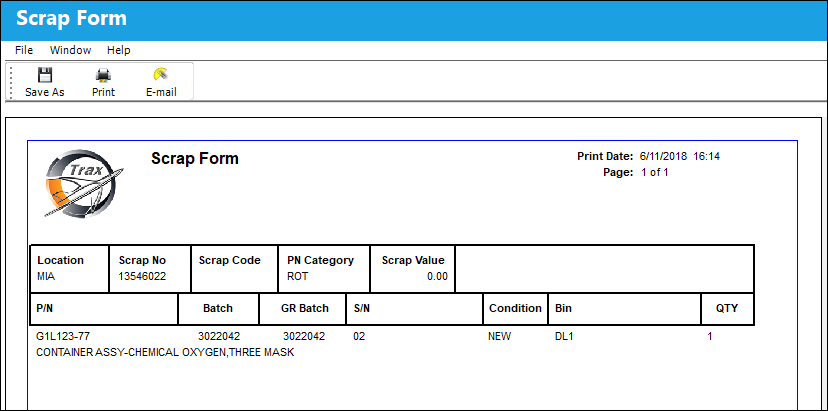Screen dimensions: 828x411
Task: Click the CONTAINER ASSY-CHEMICAL OXYGEN description
Action: (165, 352)
